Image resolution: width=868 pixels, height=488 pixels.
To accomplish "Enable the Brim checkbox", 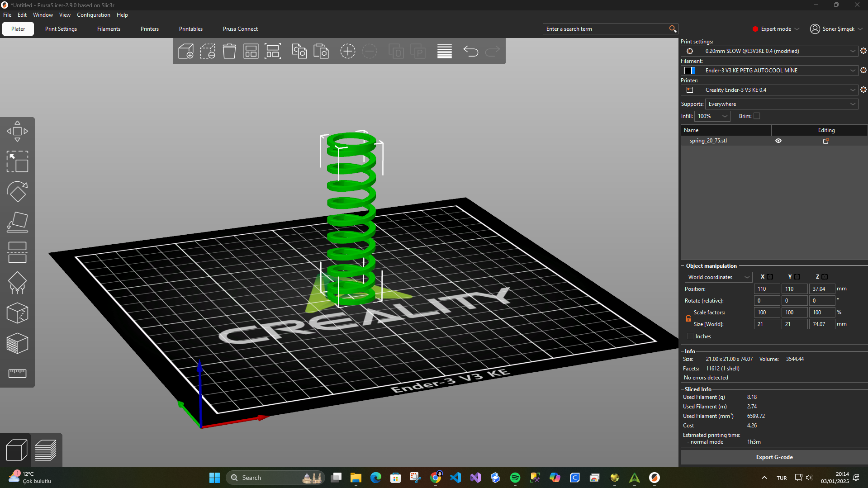I will coord(757,116).
